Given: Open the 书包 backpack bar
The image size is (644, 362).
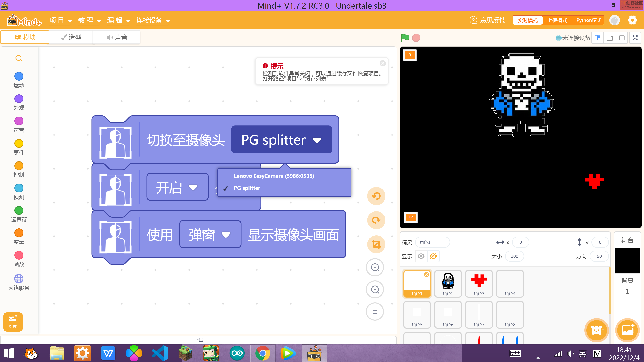Looking at the screenshot, I should pos(198,340).
